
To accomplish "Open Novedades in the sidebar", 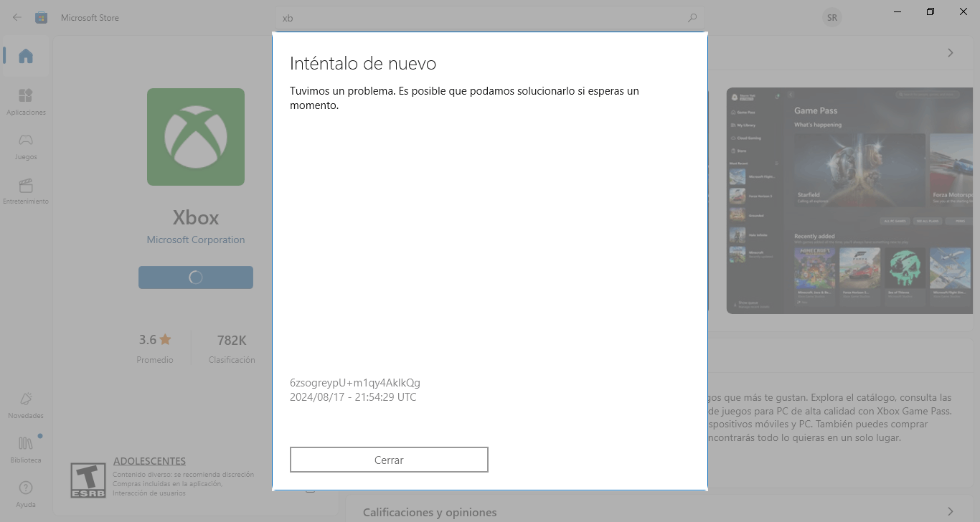I will 26,405.
